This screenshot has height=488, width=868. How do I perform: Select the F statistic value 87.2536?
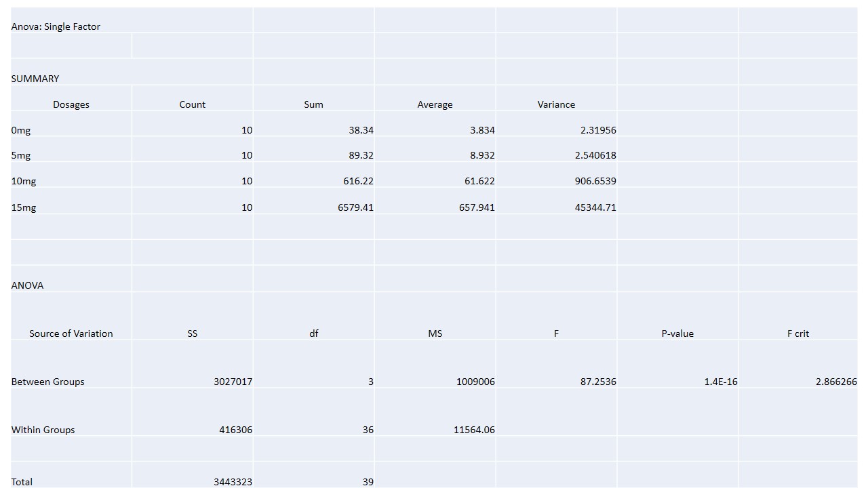click(598, 382)
